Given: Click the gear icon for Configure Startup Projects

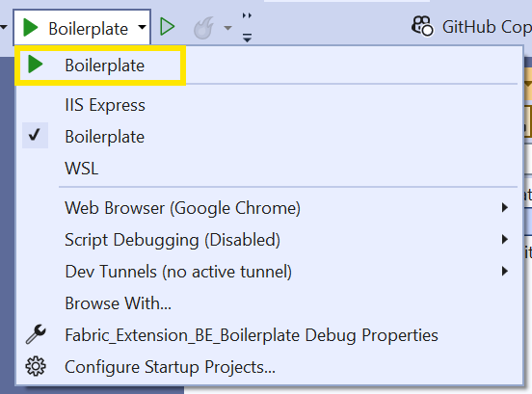Looking at the screenshot, I should pos(36,366).
